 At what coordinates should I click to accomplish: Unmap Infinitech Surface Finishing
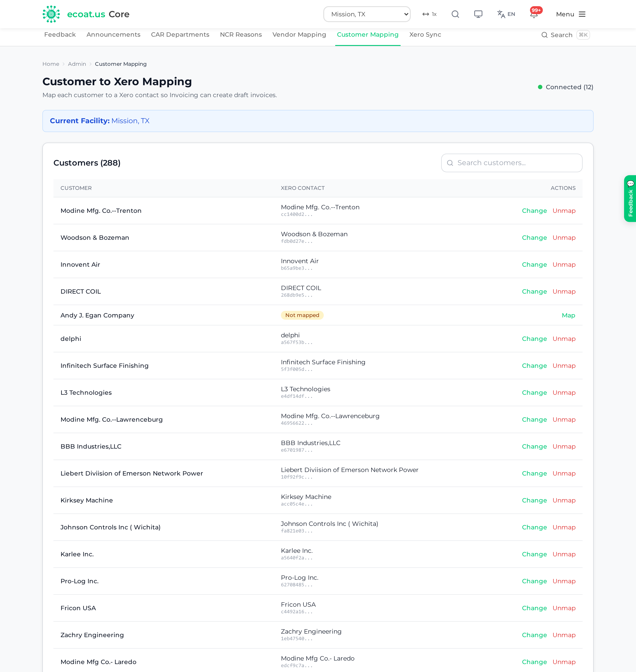tap(564, 366)
